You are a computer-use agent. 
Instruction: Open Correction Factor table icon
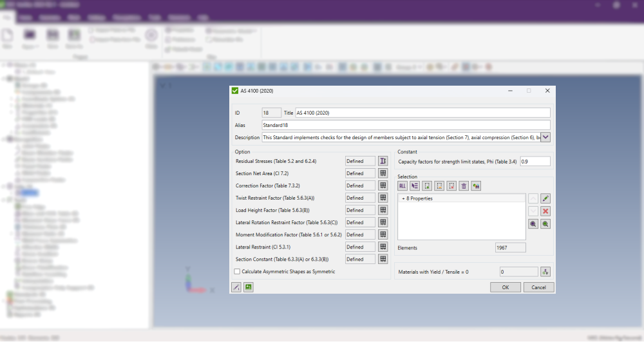(x=383, y=185)
